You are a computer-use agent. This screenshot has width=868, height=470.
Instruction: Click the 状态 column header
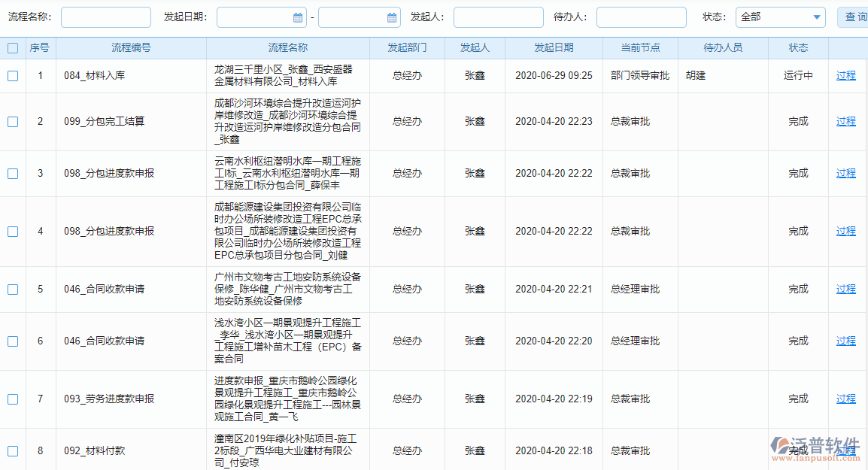coord(798,48)
